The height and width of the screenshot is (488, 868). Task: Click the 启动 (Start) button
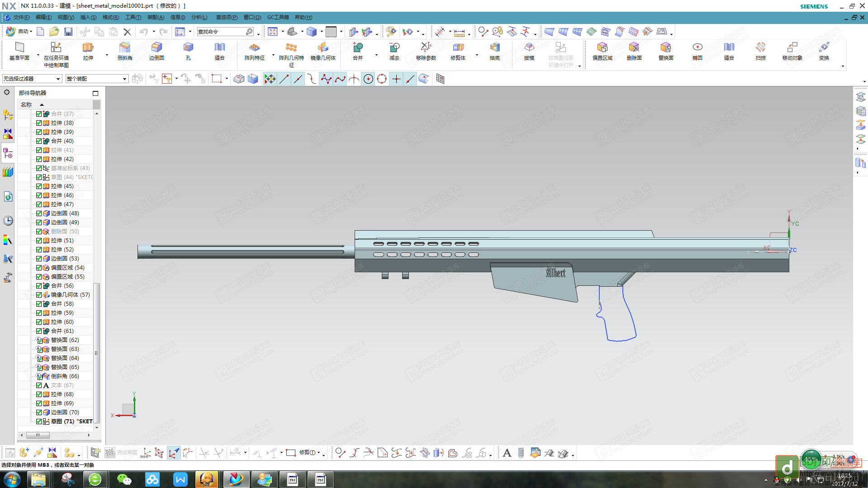click(x=19, y=32)
